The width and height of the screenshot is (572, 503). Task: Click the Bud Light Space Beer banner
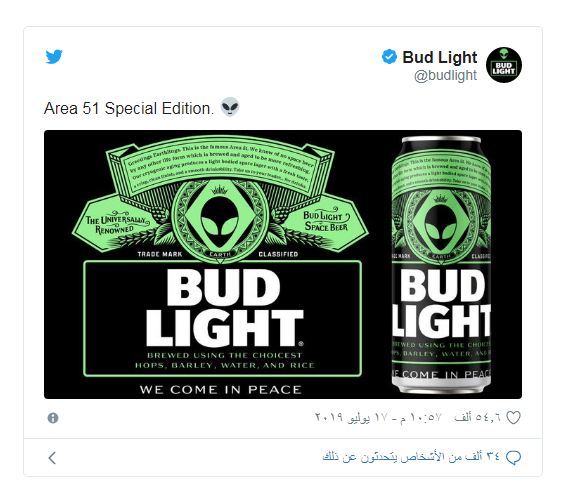click(326, 221)
